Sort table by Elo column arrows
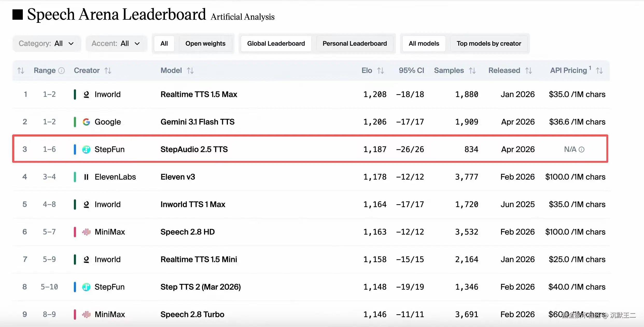 [380, 71]
